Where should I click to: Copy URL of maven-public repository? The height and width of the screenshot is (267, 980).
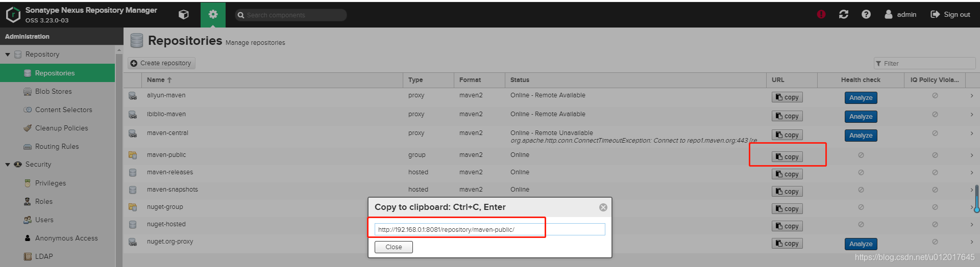787,157
